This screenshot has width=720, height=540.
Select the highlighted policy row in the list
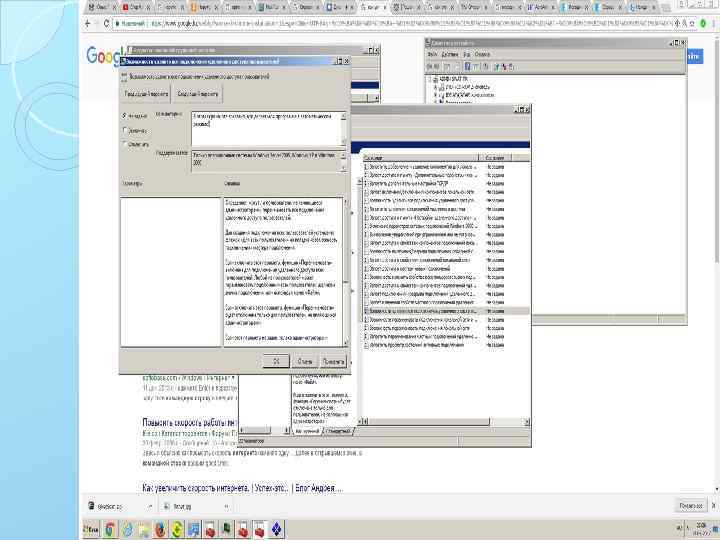pyautogui.click(x=445, y=311)
